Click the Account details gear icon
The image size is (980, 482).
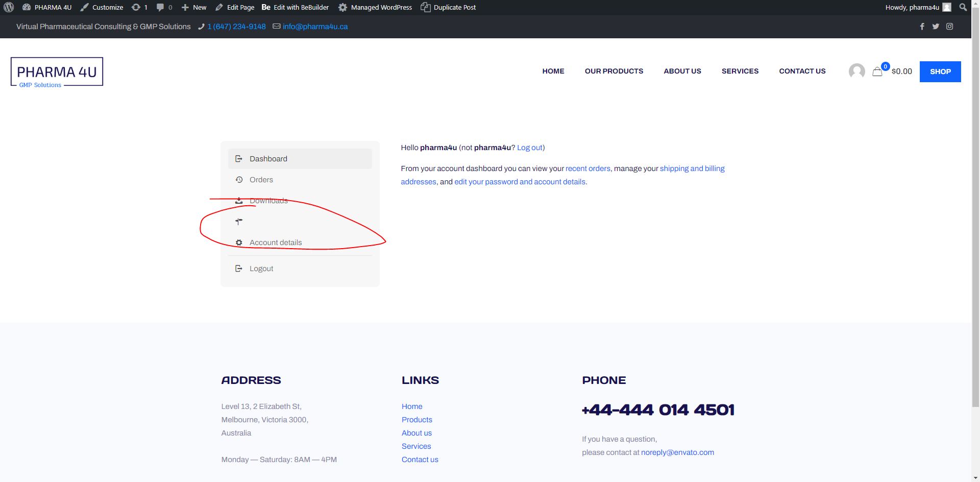(x=238, y=243)
